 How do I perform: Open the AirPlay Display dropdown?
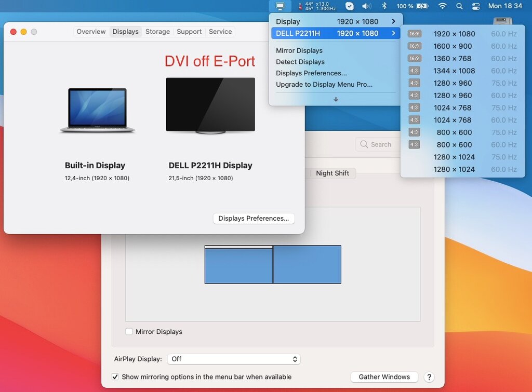234,359
